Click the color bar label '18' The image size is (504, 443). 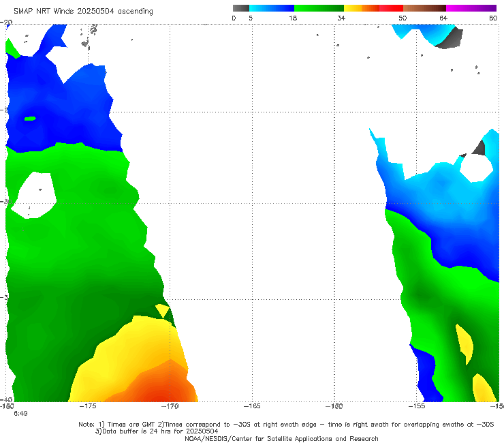(x=293, y=18)
